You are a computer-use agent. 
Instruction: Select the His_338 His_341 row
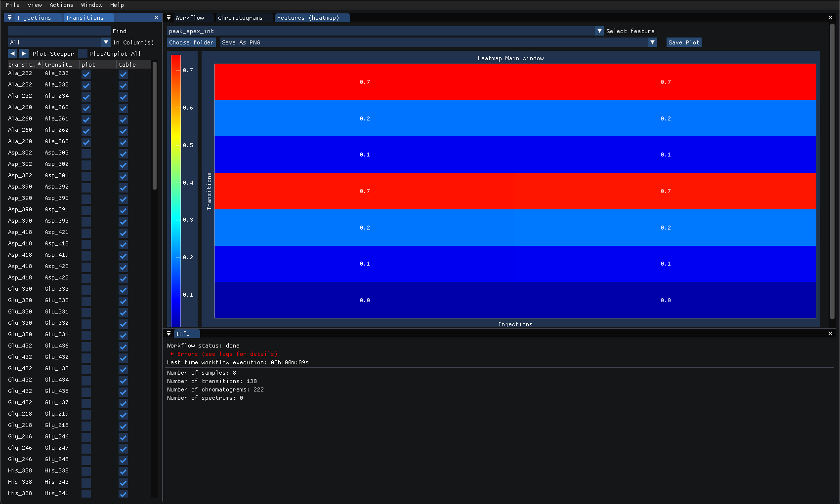79,493
